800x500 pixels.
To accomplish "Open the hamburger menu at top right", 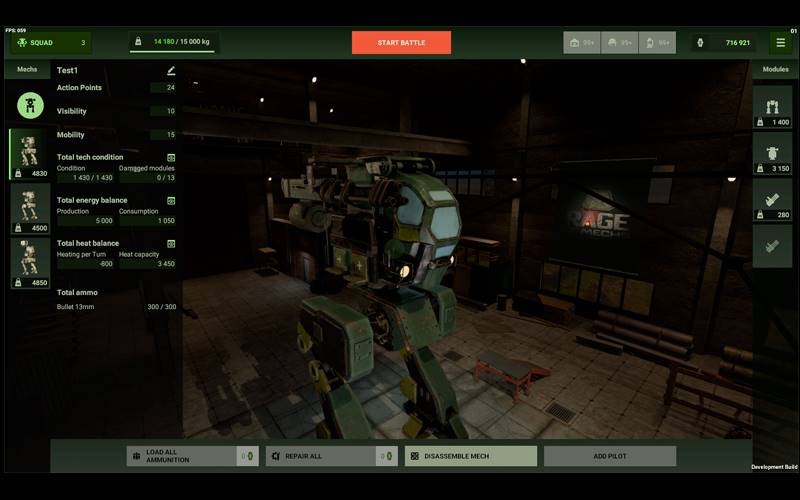I will tap(780, 43).
